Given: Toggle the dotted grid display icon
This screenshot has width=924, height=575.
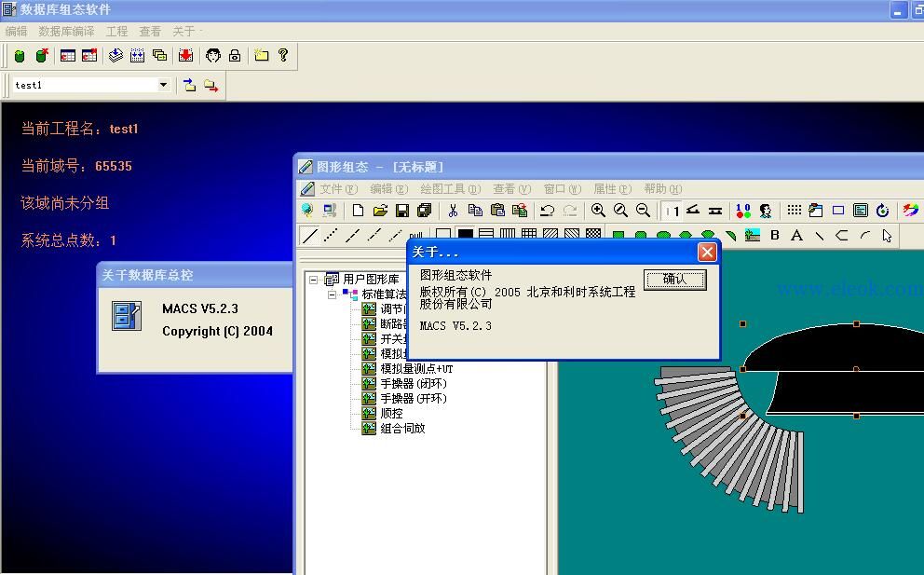Looking at the screenshot, I should [794, 211].
